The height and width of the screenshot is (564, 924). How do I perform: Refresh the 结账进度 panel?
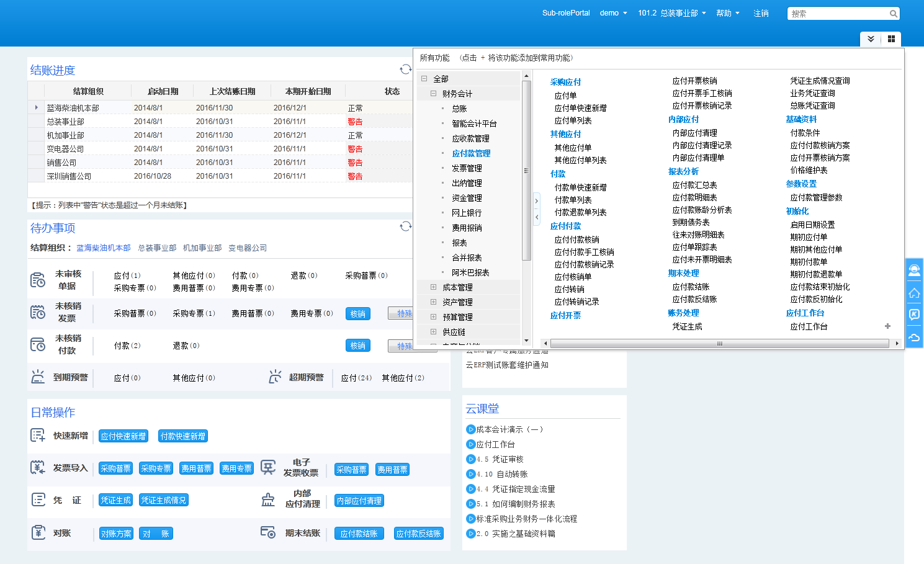pyautogui.click(x=406, y=69)
